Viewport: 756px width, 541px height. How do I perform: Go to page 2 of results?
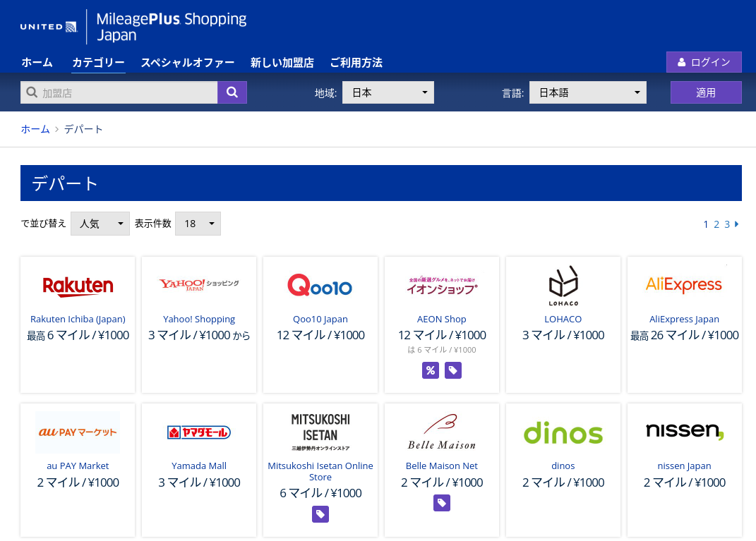click(x=716, y=224)
